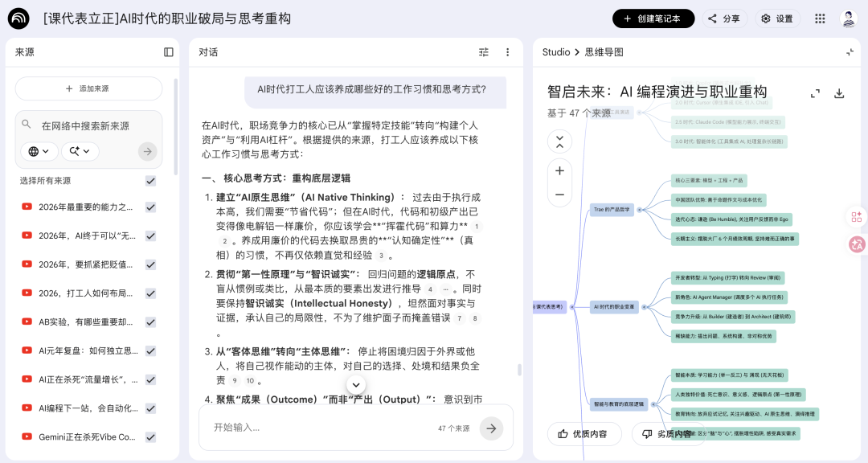Viewport: 868px width, 463px height.
Task: Uncheck source AB实验，有哪些重要却...
Action: [x=150, y=322]
